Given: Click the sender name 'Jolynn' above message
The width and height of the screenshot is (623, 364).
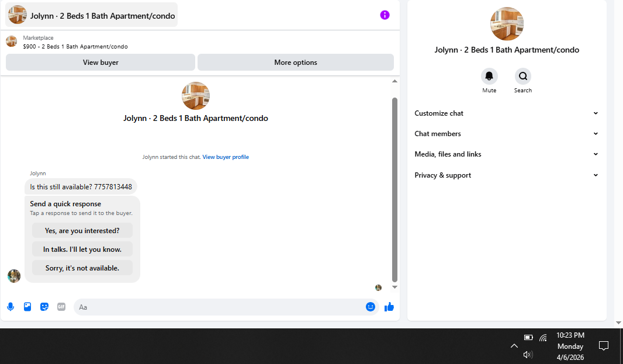Looking at the screenshot, I should coord(38,174).
